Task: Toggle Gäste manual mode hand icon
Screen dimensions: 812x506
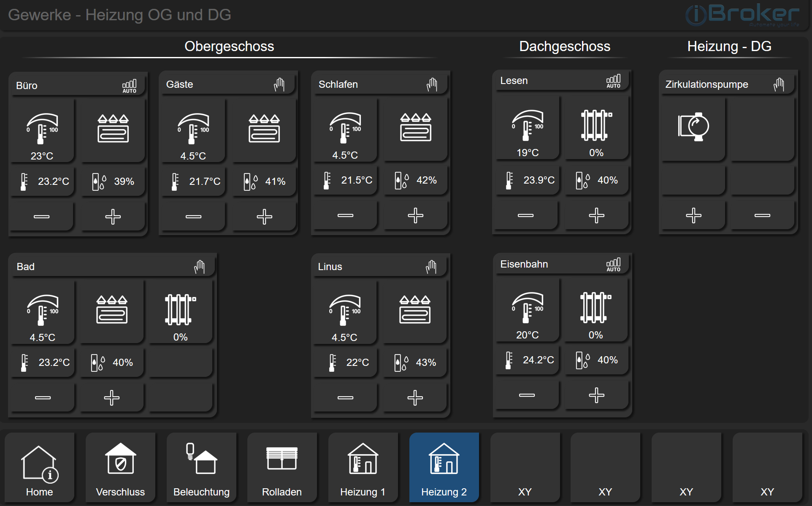Action: (279, 84)
